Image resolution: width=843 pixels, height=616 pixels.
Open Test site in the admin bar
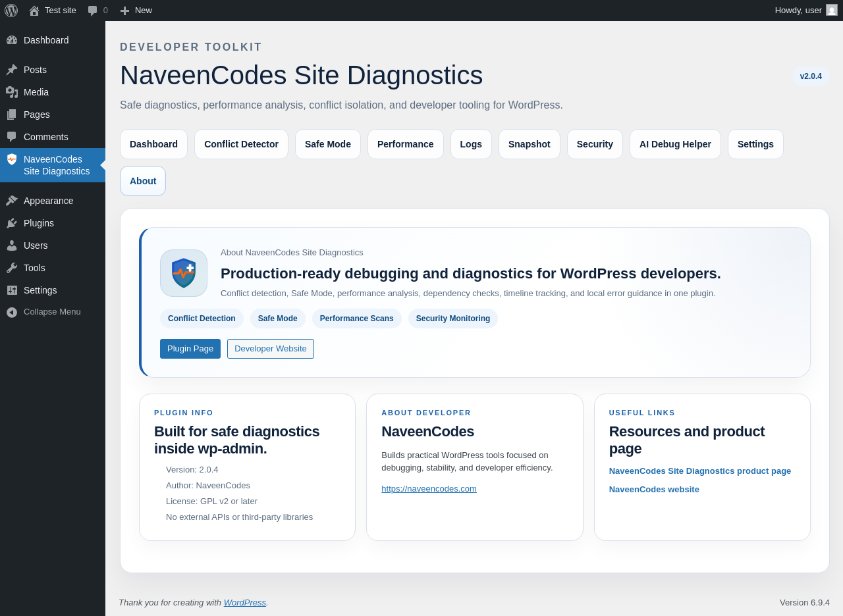coord(53,11)
